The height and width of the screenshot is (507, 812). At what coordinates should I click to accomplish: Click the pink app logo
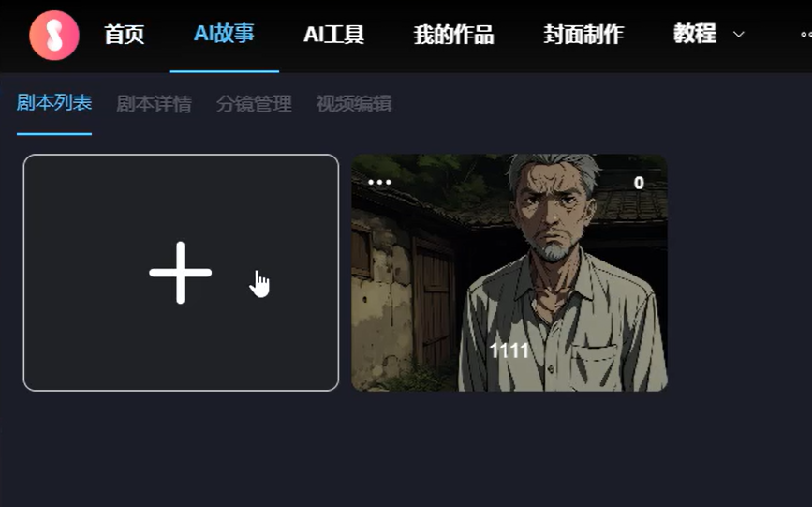pyautogui.click(x=54, y=36)
